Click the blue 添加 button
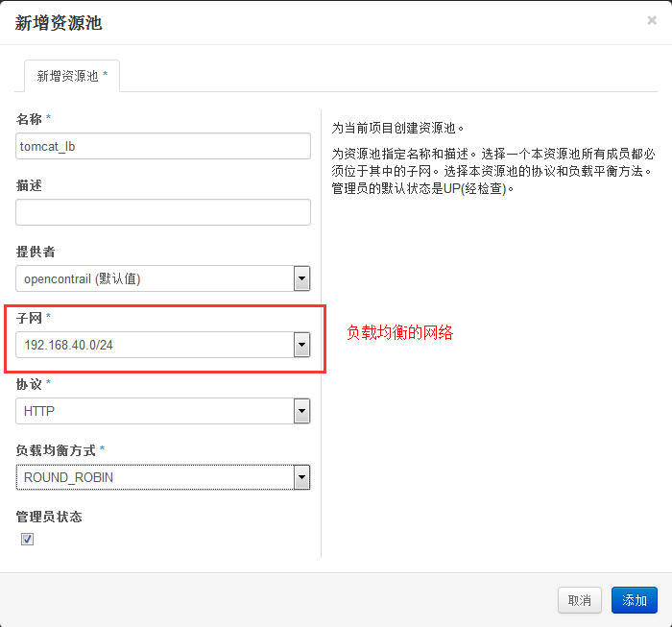672x627 pixels. click(x=634, y=600)
